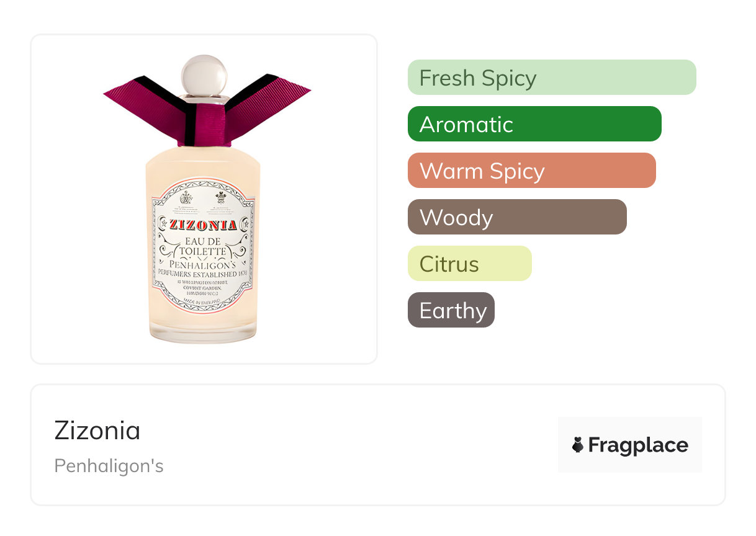Click the Zizonia fragrance title
The image size is (756, 536).
click(97, 431)
